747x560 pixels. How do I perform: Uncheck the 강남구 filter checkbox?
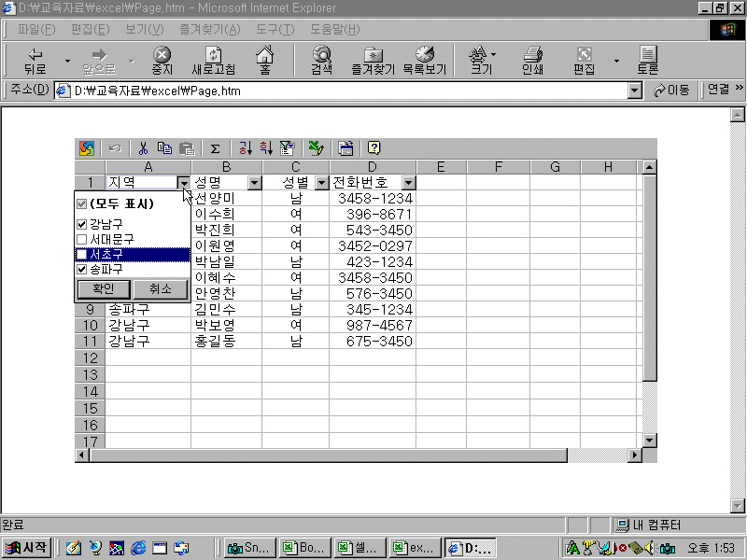(x=82, y=224)
